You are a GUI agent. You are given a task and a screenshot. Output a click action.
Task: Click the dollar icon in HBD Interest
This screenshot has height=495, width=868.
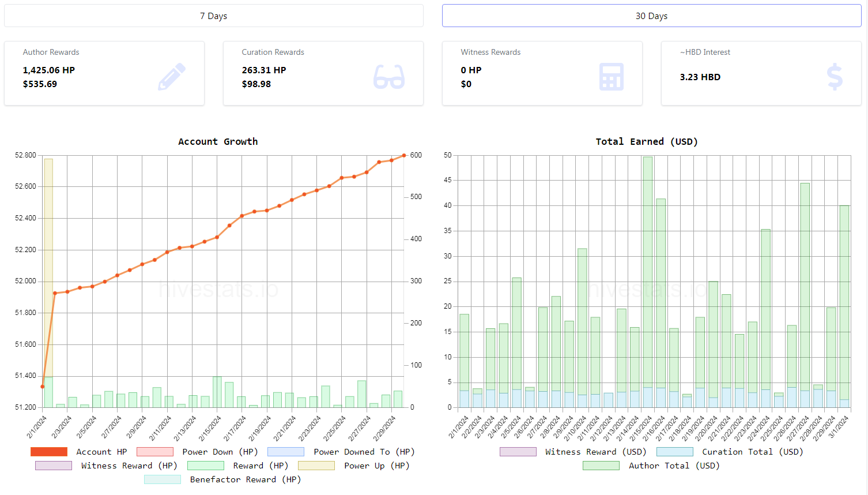[x=835, y=77]
